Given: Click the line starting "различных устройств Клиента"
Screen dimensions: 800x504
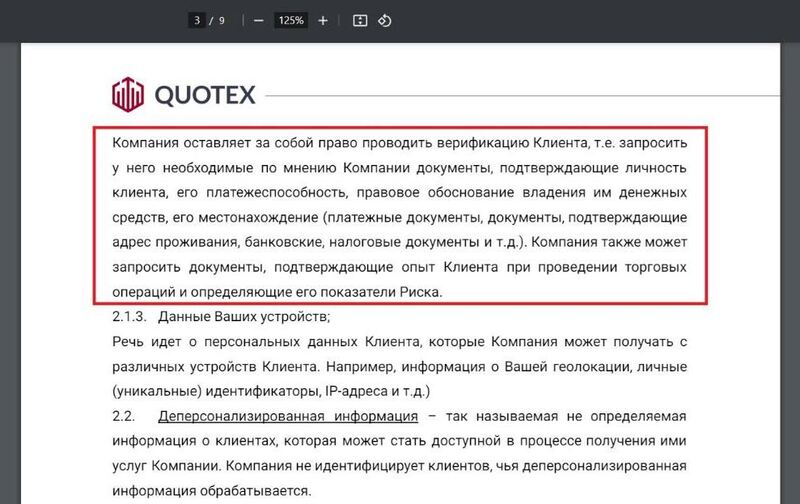Looking at the screenshot, I should click(399, 366).
